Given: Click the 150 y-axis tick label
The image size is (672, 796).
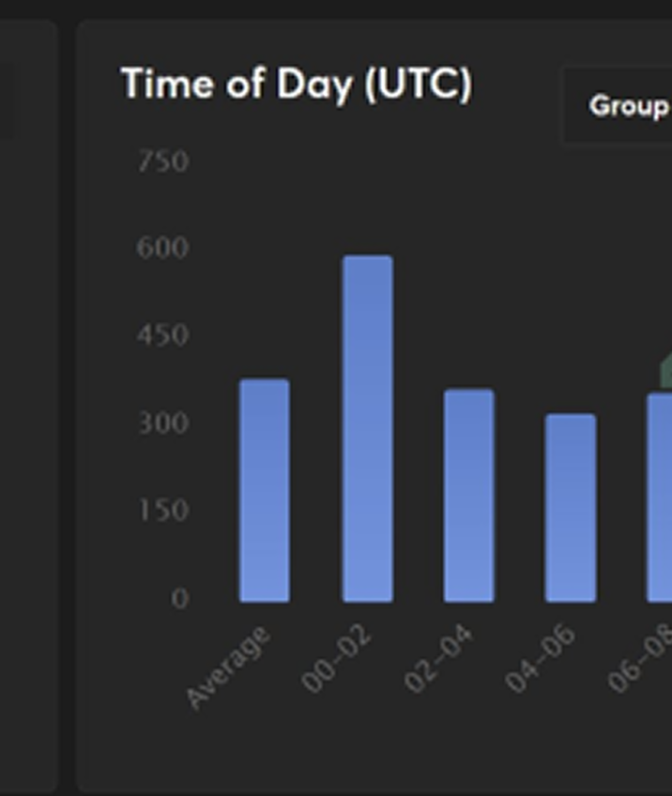Looking at the screenshot, I should [x=162, y=511].
